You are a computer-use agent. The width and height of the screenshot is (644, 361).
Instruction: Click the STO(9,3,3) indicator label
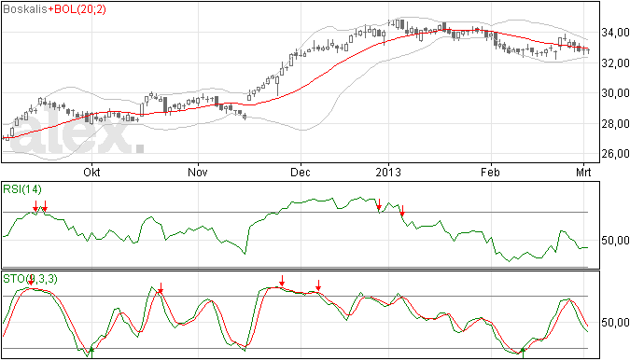point(31,279)
